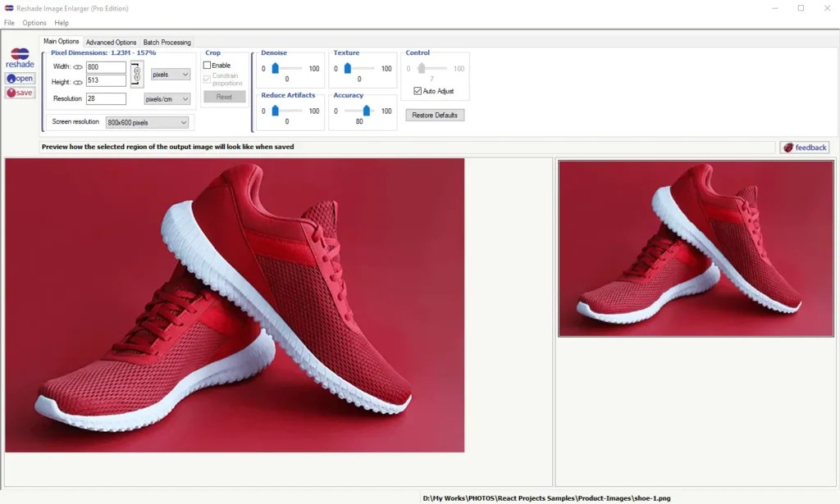Click the feedback bubble icon
Screen dimensions: 840x504
[788, 148]
